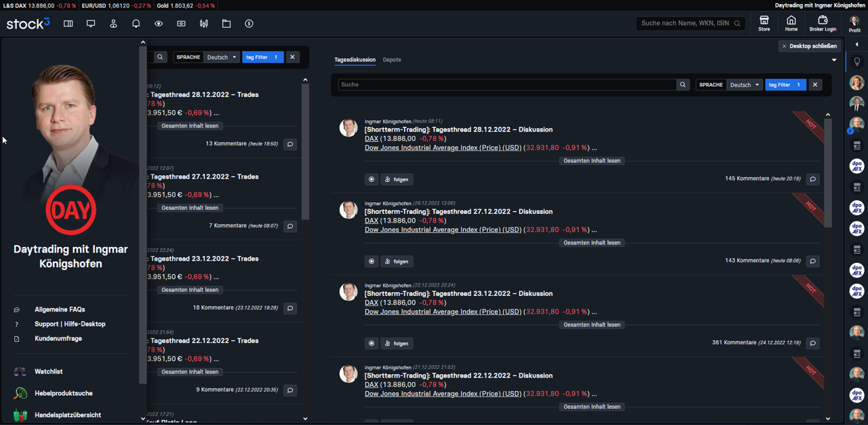Open Kundenumfrage

(58, 339)
